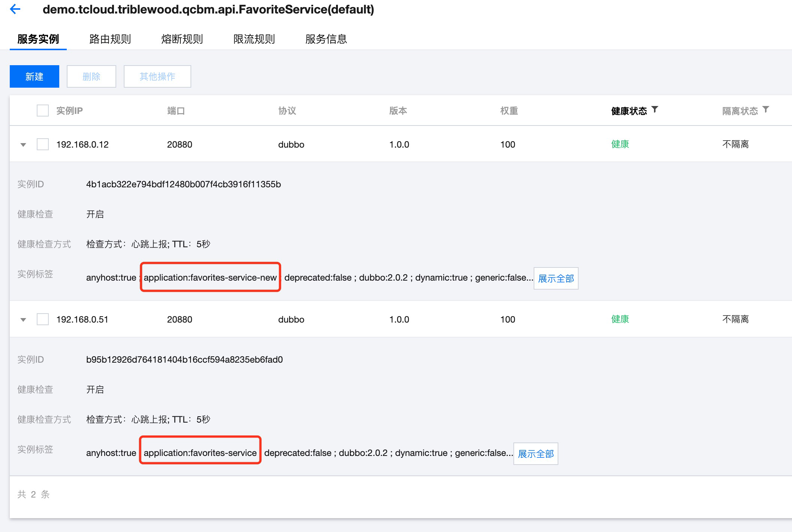Check the box for 192.168.0.12

(43, 144)
